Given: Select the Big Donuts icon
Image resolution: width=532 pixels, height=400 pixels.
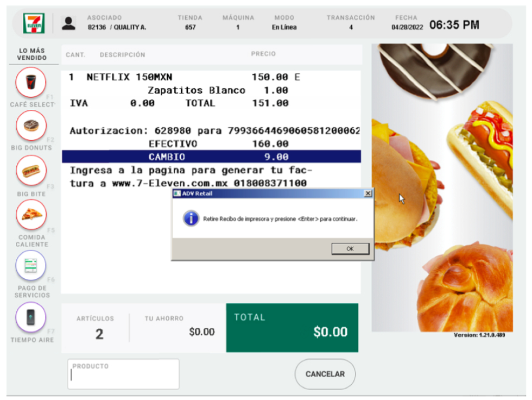Looking at the screenshot, I should 31,126.
